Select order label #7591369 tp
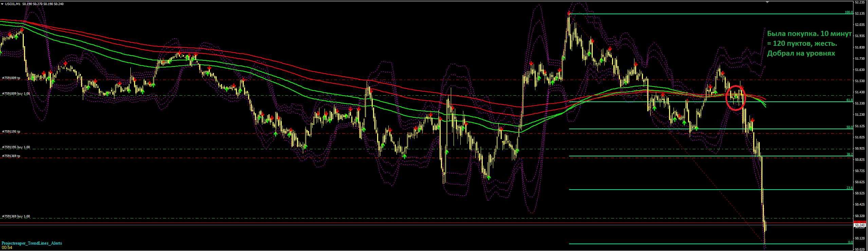 (11, 156)
